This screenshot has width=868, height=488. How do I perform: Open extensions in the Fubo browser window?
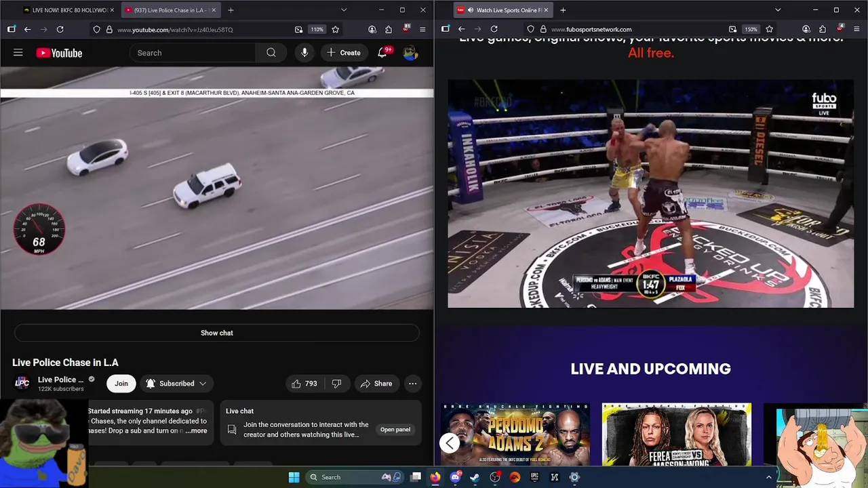[823, 29]
